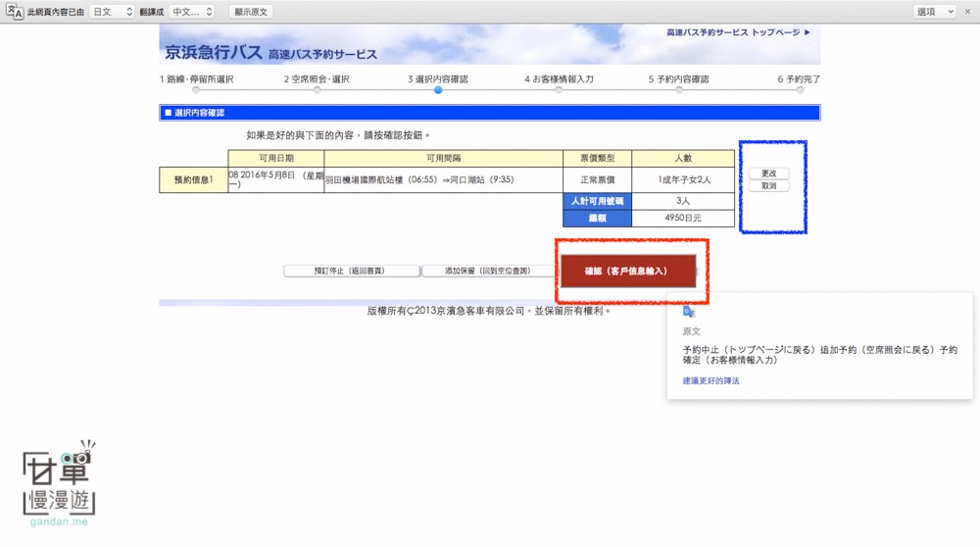
Task: Open the source language dropdown 日文
Action: 112,11
